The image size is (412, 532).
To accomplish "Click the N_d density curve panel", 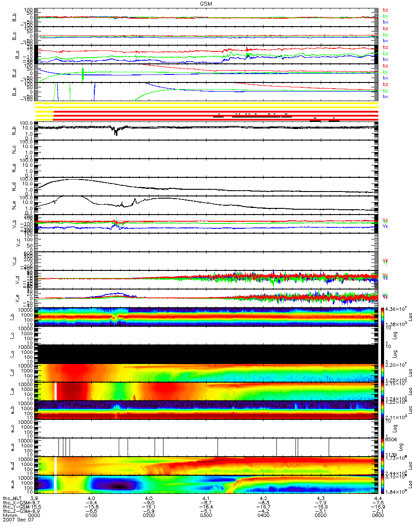I will click(206, 187).
